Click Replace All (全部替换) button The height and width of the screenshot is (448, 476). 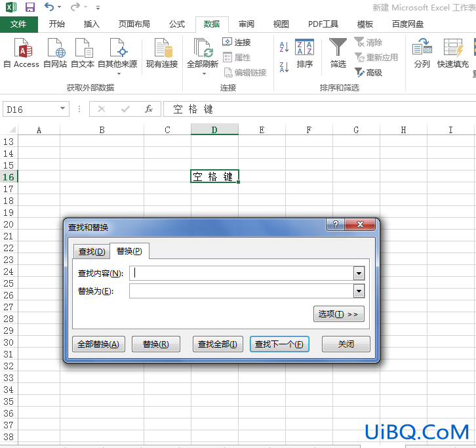[98, 344]
